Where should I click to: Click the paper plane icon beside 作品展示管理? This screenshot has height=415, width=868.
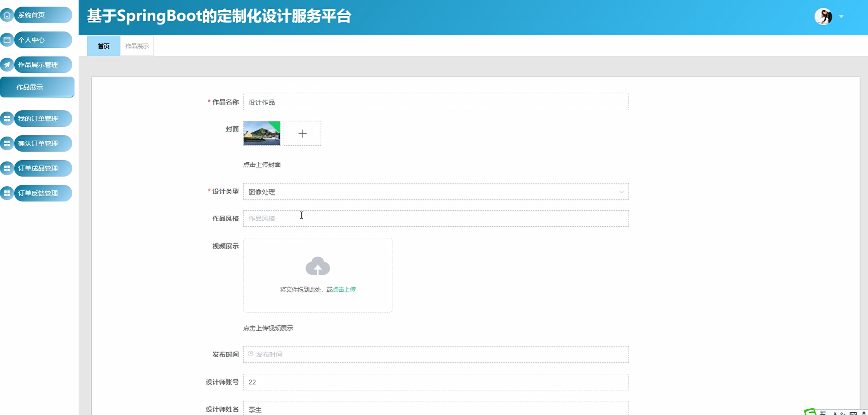point(7,64)
